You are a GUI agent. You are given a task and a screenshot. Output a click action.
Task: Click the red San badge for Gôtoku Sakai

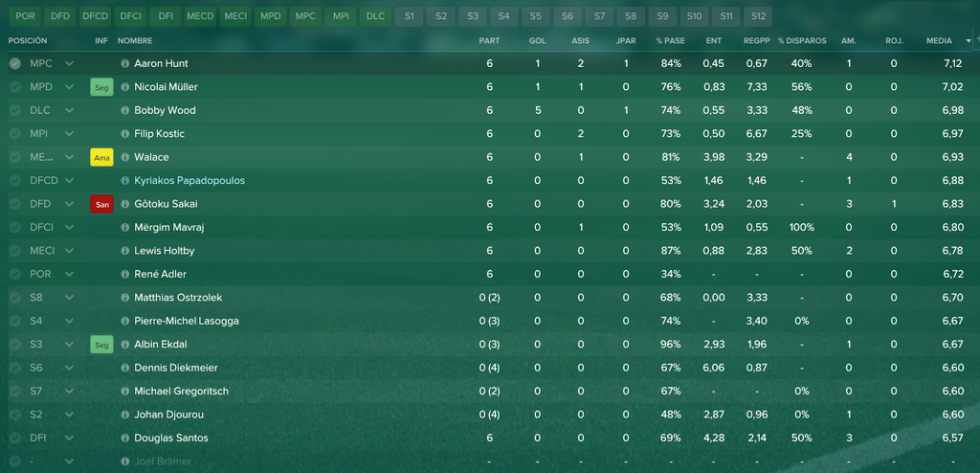(101, 204)
